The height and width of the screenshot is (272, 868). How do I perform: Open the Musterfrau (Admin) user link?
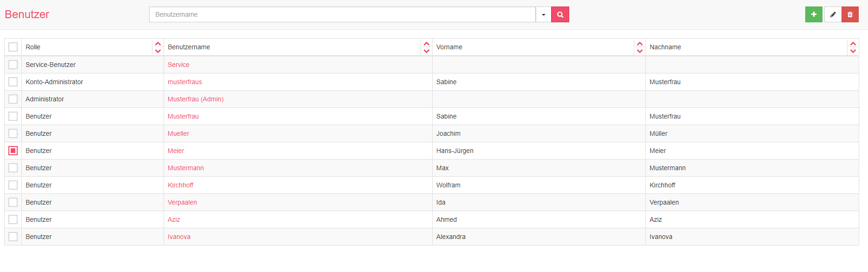pyautogui.click(x=195, y=99)
